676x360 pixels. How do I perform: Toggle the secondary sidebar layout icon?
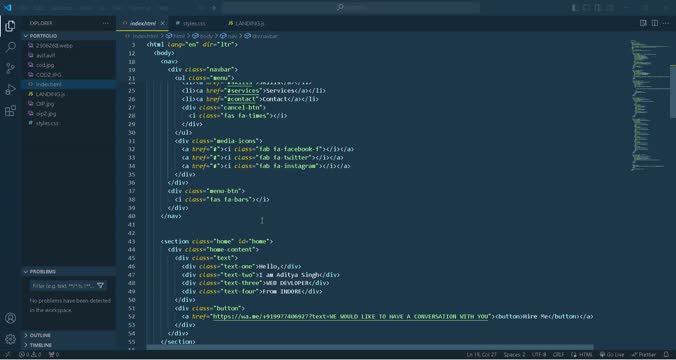[598, 7]
